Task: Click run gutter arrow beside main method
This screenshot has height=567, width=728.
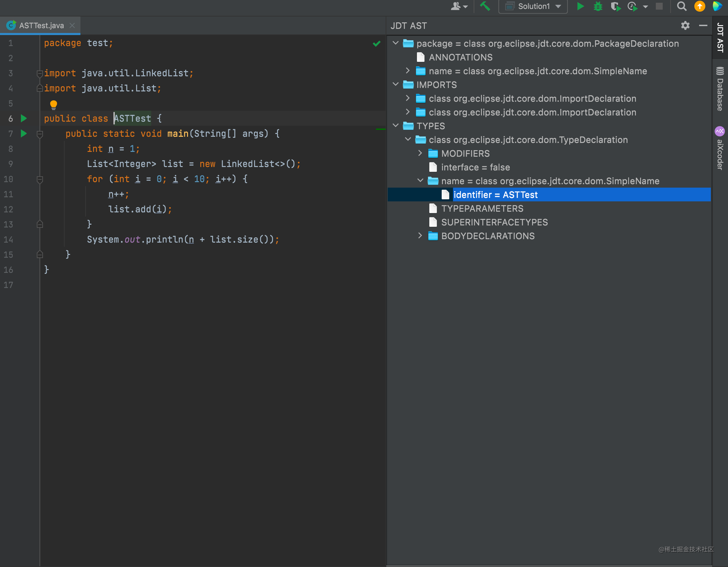Action: (x=24, y=133)
